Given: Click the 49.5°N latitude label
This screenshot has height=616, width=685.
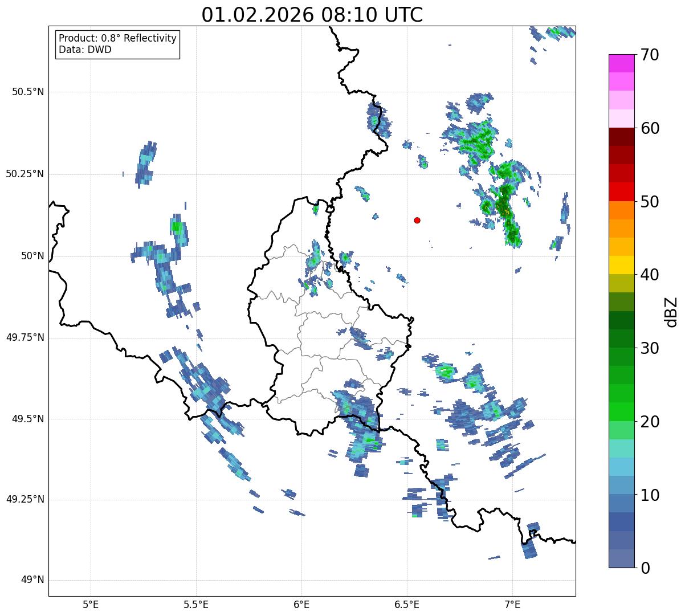Looking at the screenshot, I should click(x=28, y=419).
